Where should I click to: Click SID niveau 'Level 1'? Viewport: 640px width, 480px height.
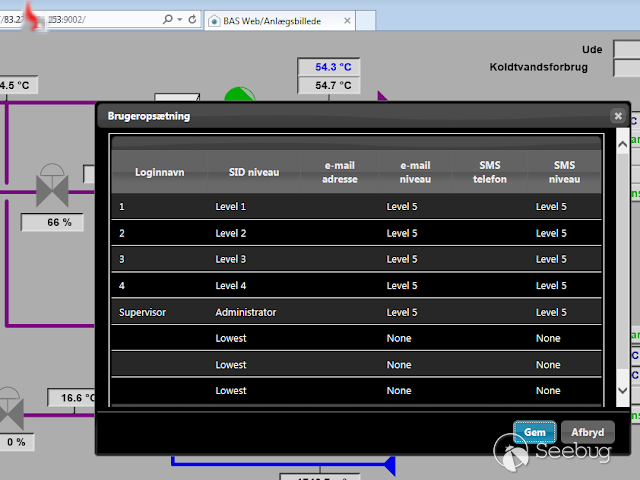[231, 207]
